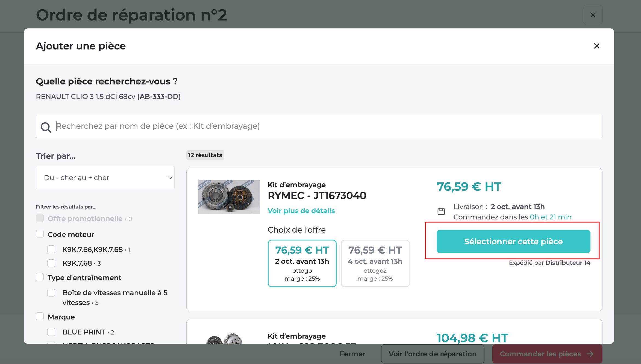Check the K9K.7.66,K9K.7.68 filter option
Image resolution: width=641 pixels, height=364 pixels.
51,249
